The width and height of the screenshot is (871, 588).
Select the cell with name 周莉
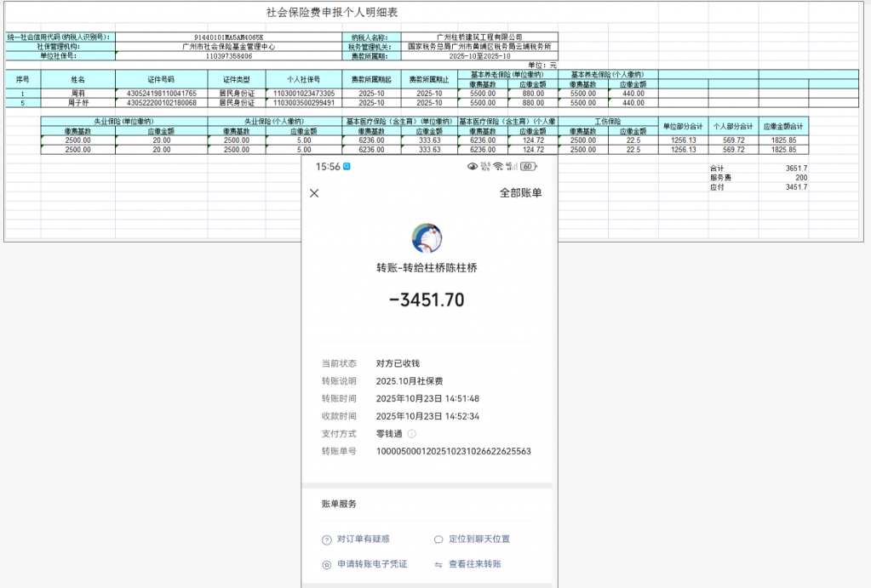(x=77, y=93)
